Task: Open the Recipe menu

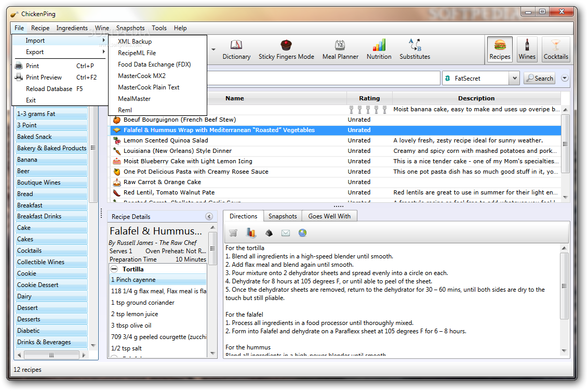Action: (40, 28)
